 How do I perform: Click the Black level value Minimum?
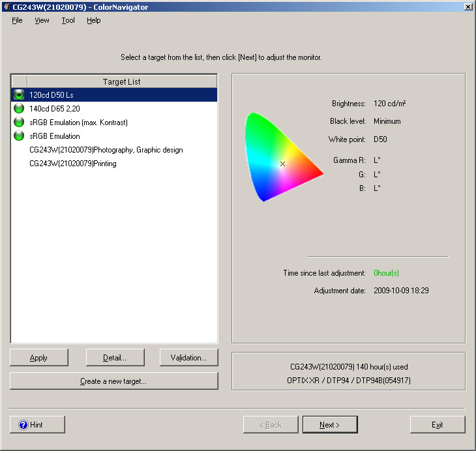pyautogui.click(x=387, y=121)
